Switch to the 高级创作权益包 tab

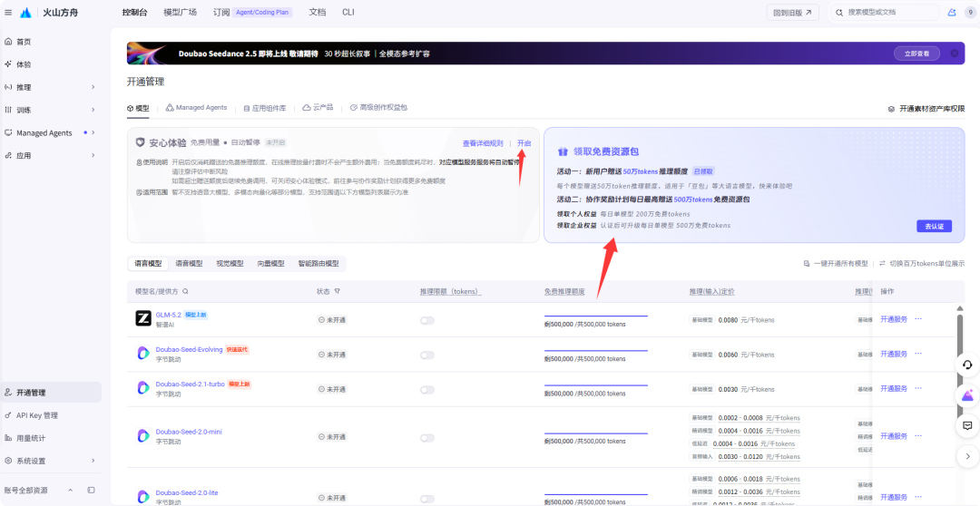click(x=378, y=107)
